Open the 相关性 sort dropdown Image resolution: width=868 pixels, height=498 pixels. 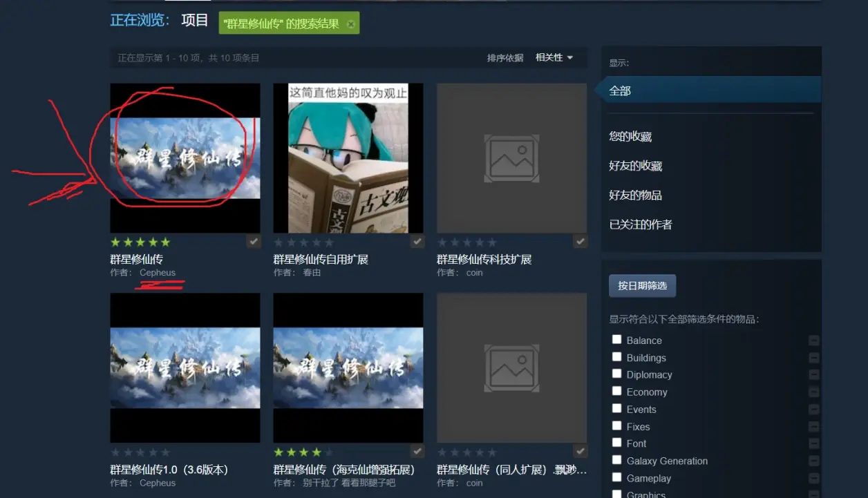[554, 58]
